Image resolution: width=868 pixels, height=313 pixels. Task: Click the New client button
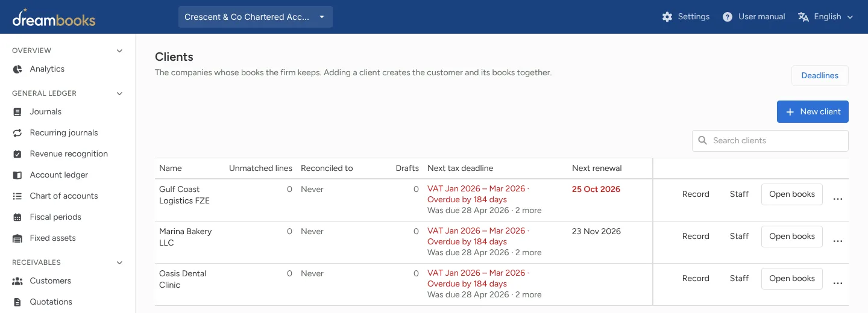[813, 112]
